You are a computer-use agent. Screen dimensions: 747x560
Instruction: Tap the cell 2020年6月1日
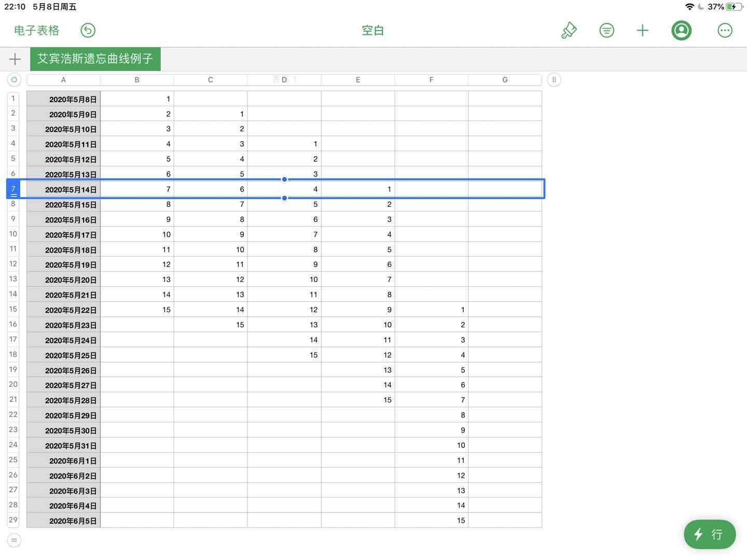[x=63, y=460]
